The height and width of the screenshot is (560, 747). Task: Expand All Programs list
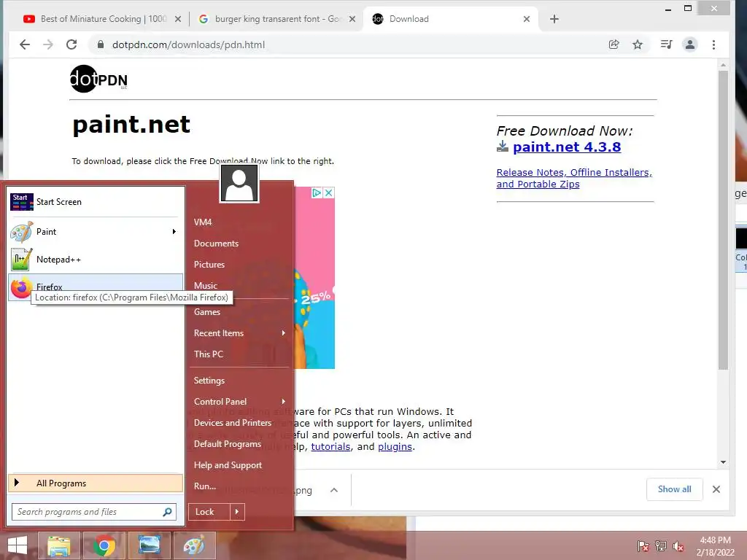click(x=96, y=483)
